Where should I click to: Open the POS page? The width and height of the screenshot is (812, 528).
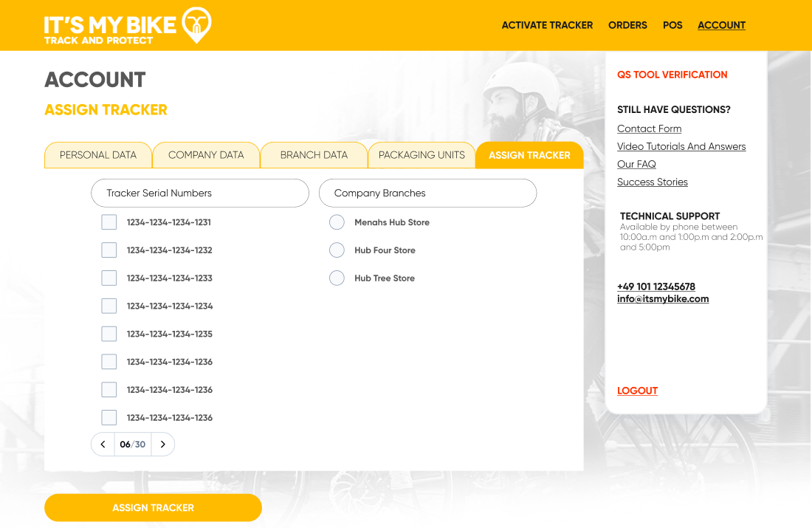click(672, 25)
